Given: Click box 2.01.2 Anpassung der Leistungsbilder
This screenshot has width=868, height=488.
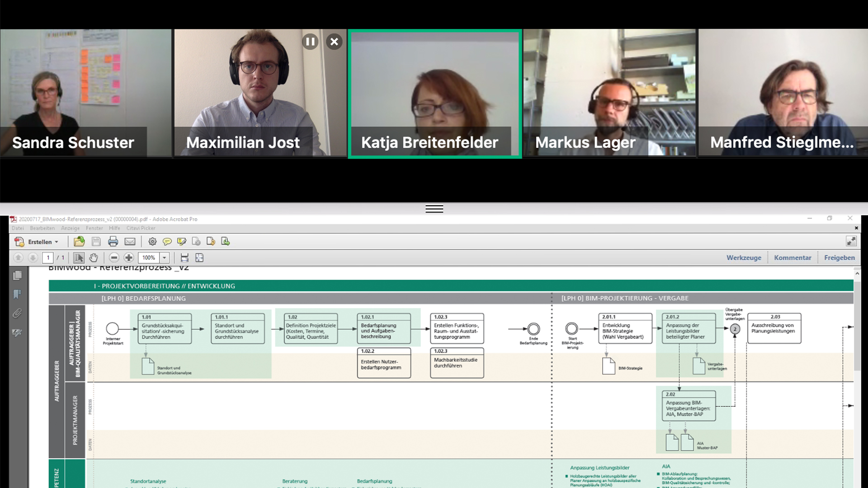Looking at the screenshot, I should 689,328.
